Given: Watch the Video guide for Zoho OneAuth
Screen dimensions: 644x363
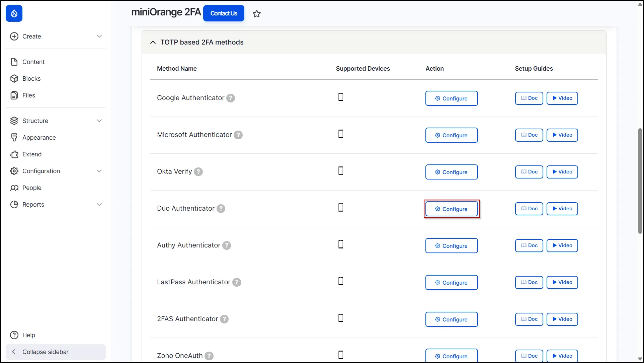Looking at the screenshot, I should point(562,356).
